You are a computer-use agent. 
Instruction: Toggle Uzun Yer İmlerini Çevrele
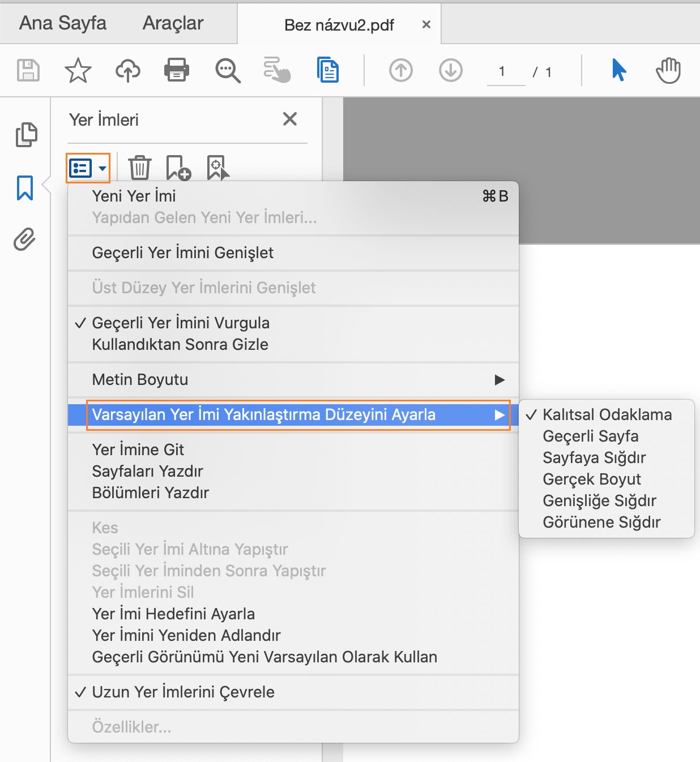pos(293,692)
